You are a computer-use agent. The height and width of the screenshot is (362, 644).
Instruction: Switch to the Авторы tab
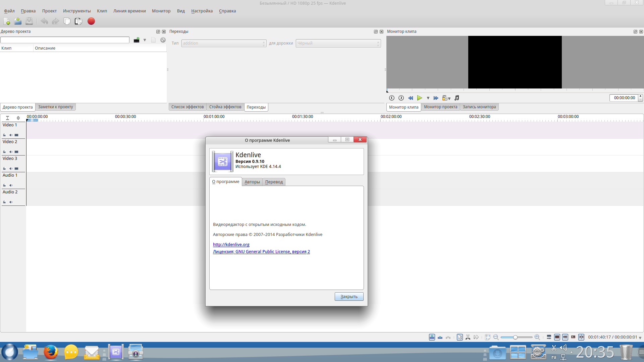[252, 182]
